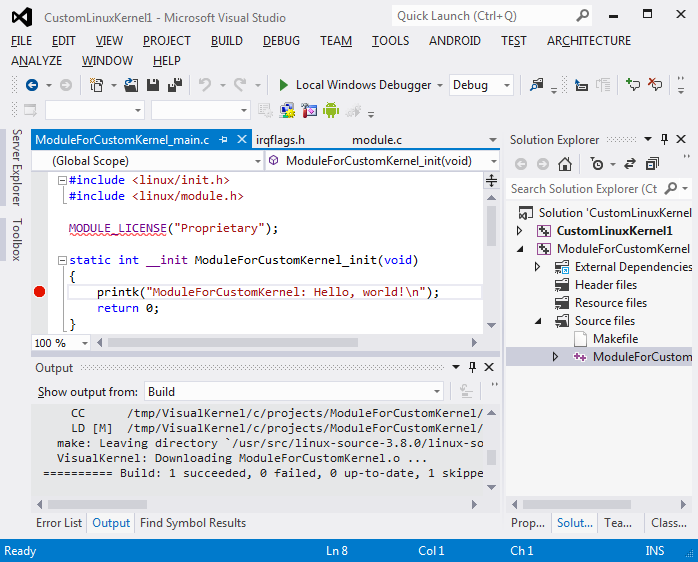Click the split editor handle icon
Screen dimensions: 698x562
coord(491,180)
